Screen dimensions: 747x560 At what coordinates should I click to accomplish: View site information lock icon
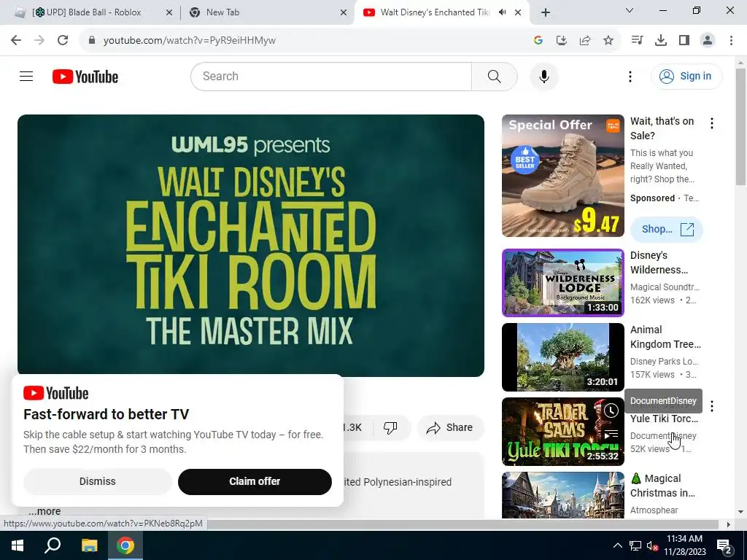coord(92,40)
